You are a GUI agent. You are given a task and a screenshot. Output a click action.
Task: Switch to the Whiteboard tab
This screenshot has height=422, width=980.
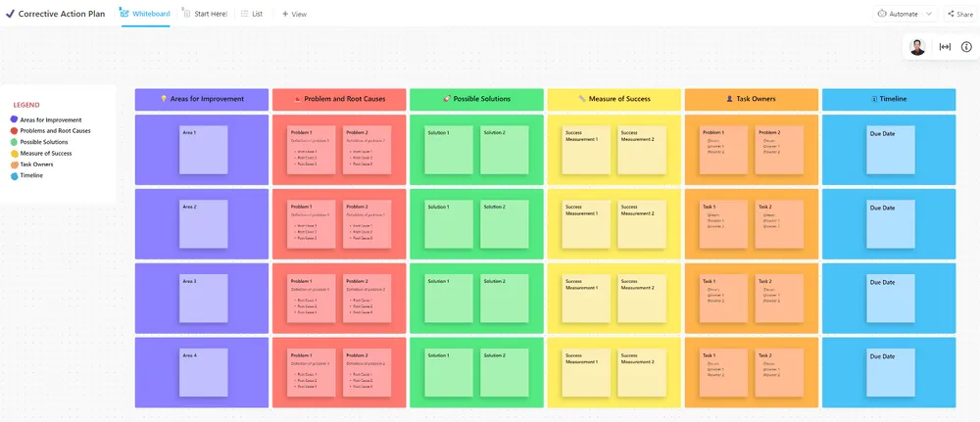point(145,13)
